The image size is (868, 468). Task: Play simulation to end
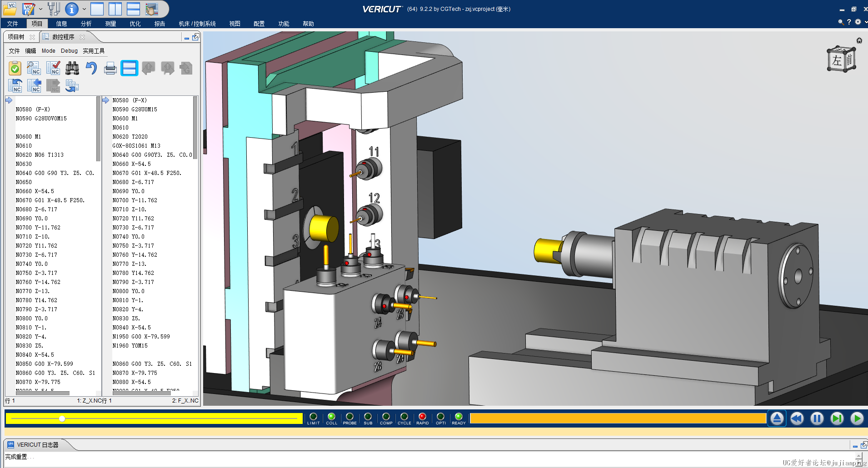[x=857, y=418]
